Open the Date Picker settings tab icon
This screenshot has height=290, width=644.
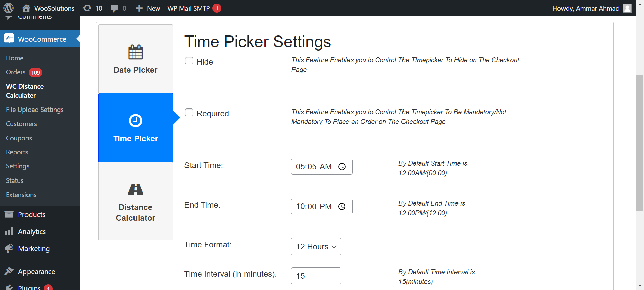point(135,52)
